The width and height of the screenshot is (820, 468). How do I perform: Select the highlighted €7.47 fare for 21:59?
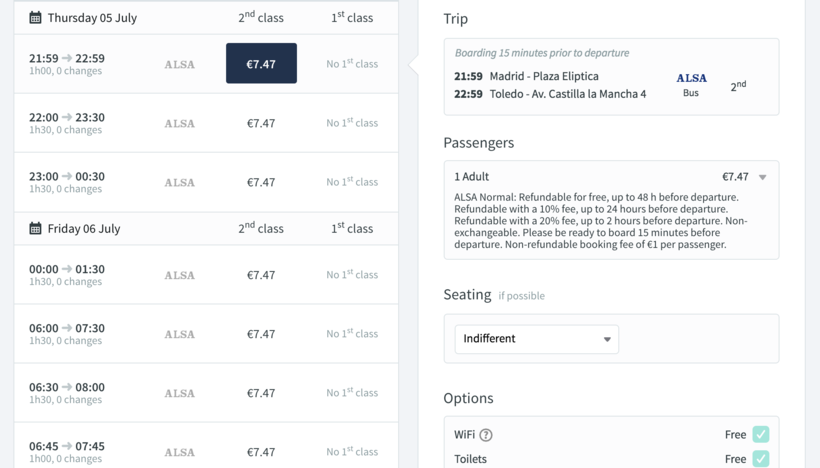point(261,64)
